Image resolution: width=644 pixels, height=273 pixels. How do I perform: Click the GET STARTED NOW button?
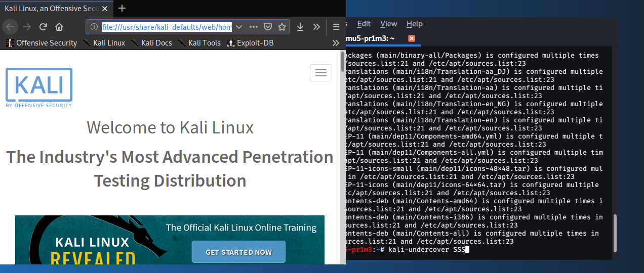tap(238, 252)
